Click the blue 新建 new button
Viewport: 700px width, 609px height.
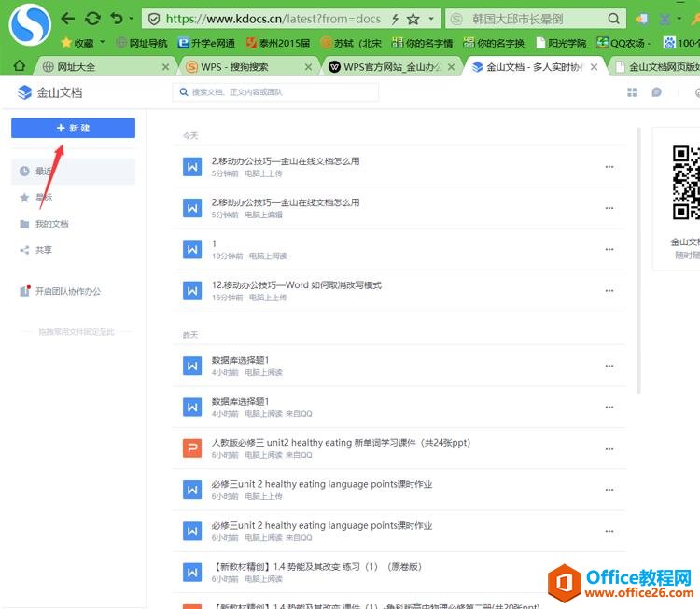pos(73,128)
